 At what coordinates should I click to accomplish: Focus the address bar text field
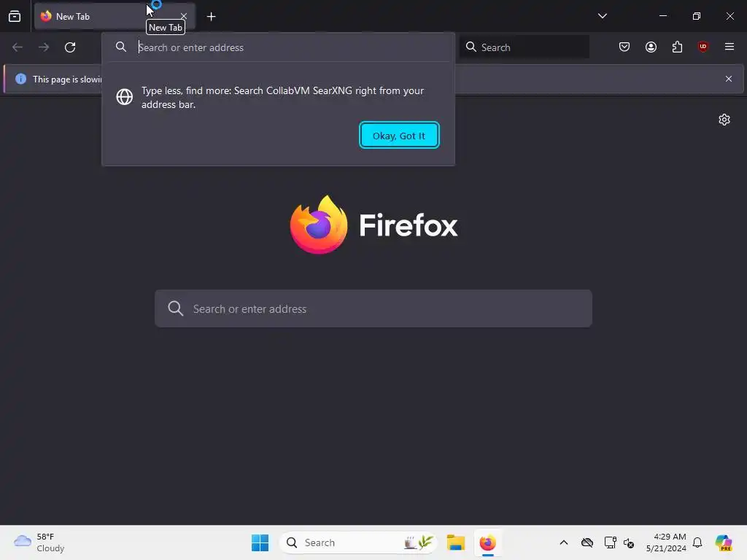point(292,47)
